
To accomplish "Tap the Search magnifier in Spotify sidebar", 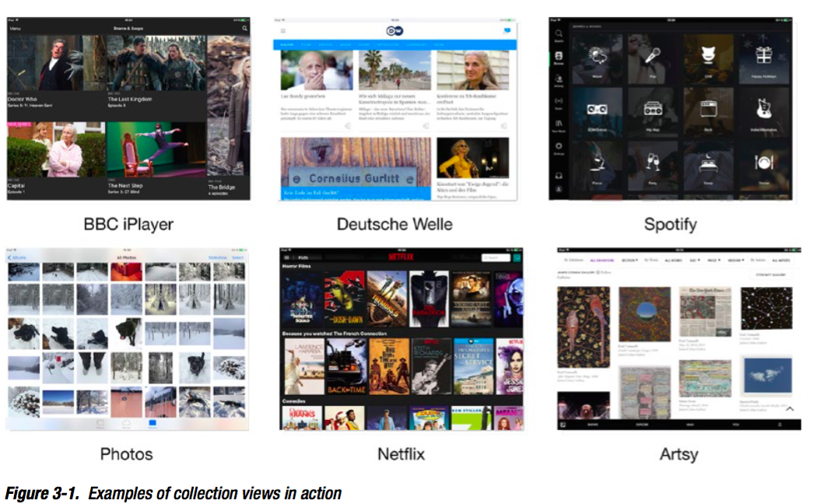I will click(x=559, y=34).
